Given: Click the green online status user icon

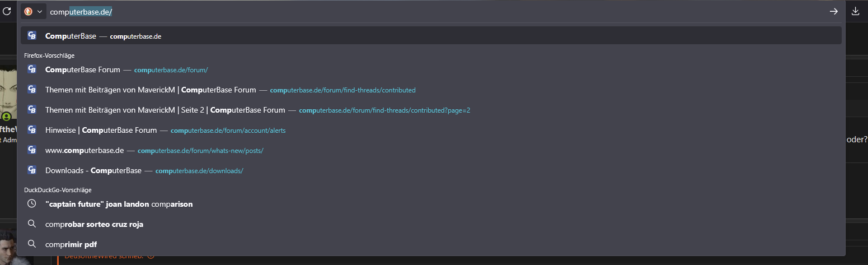Looking at the screenshot, I should 6,117.
